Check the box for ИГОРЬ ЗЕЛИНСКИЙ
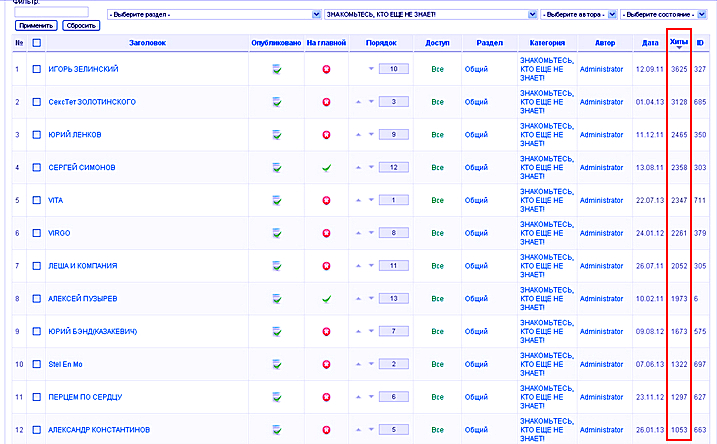The image size is (717, 444). click(37, 69)
